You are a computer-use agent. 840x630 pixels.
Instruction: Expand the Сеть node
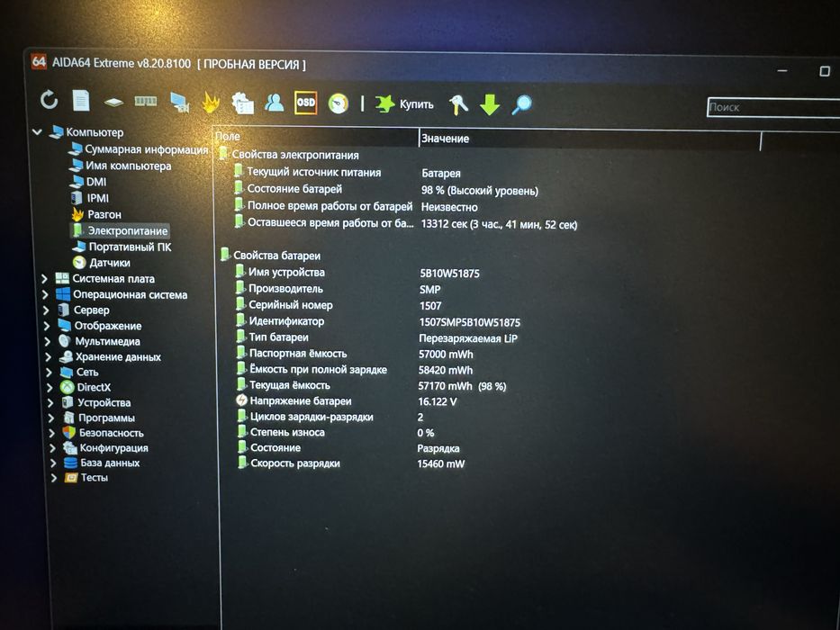point(49,373)
